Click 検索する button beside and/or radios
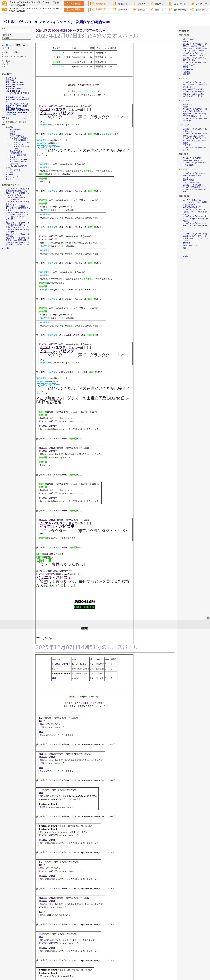 click(20, 45)
